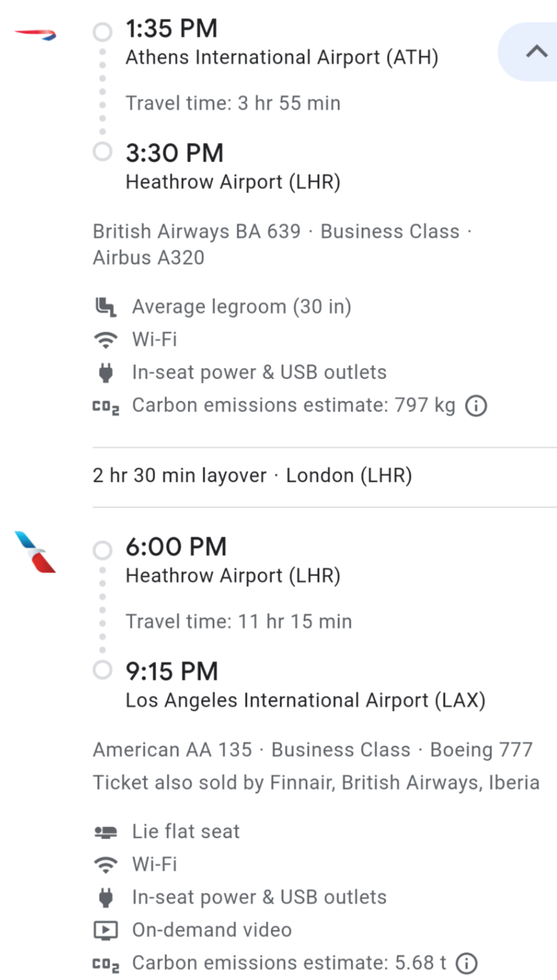Click Los Angeles International Airport (LAX) text
Viewport: 557px width, 980px height.
305,701
